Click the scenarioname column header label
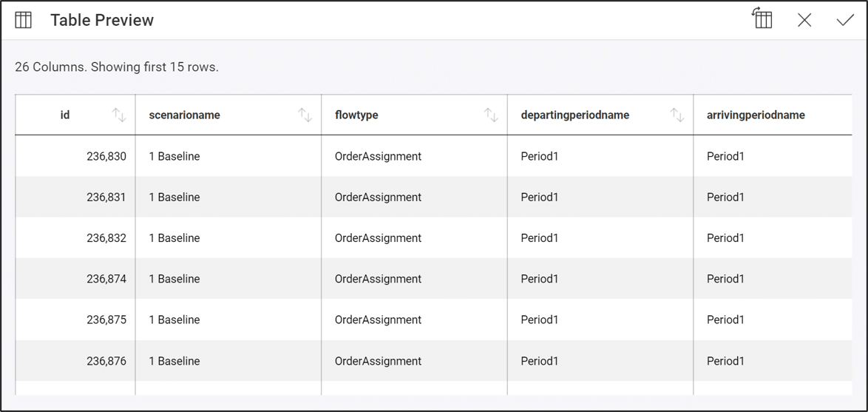The image size is (868, 412). [x=184, y=115]
